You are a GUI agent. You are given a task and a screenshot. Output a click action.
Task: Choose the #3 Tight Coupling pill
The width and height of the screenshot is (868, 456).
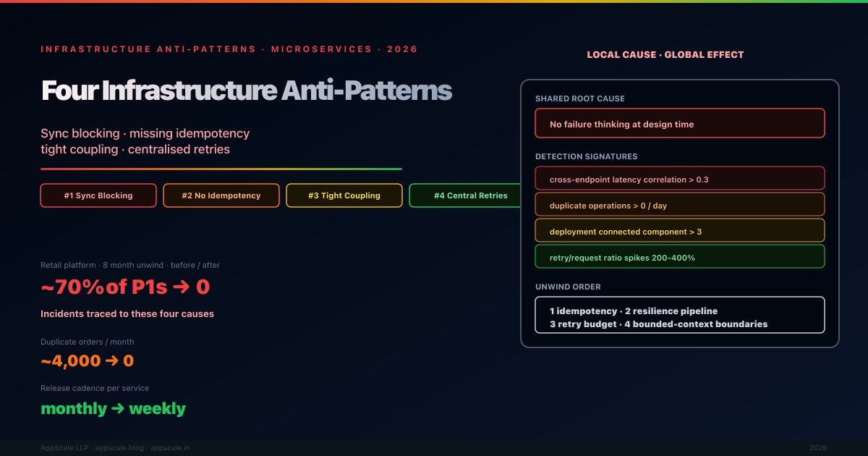[x=344, y=195]
